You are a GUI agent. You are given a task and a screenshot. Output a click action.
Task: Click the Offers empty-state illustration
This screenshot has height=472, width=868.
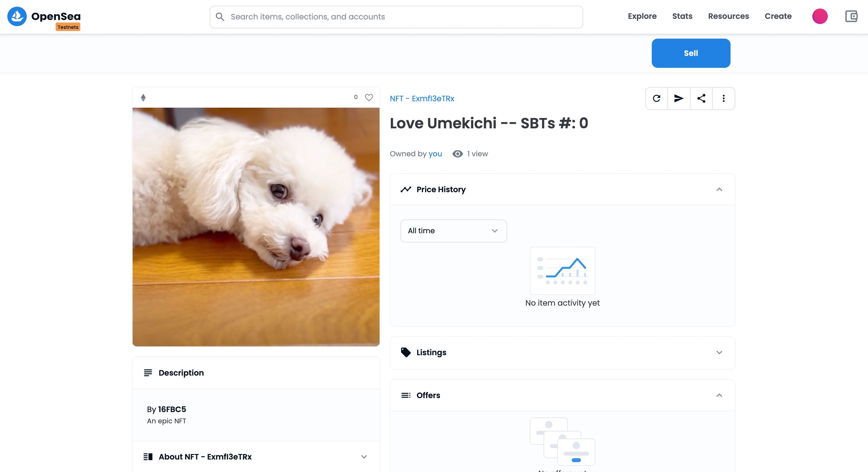coord(562,441)
